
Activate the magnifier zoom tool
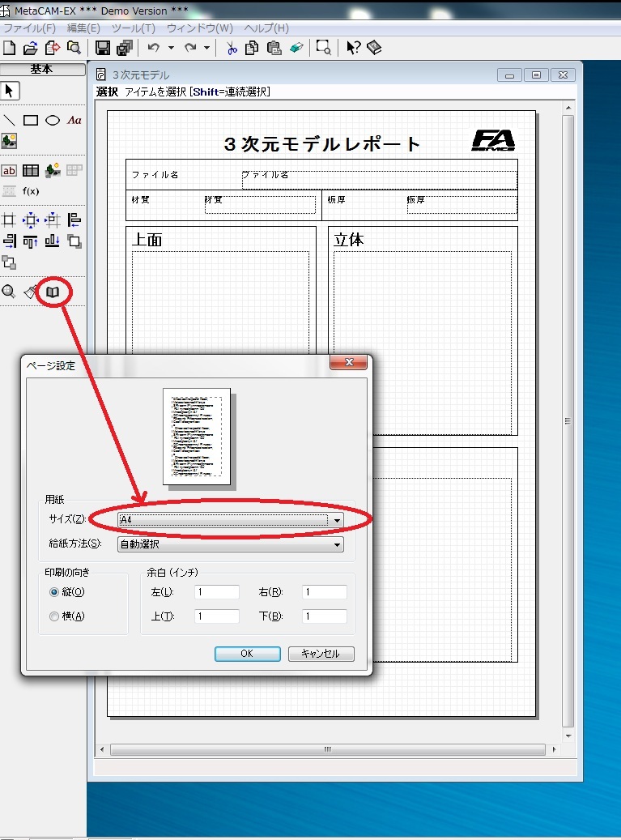click(9, 292)
